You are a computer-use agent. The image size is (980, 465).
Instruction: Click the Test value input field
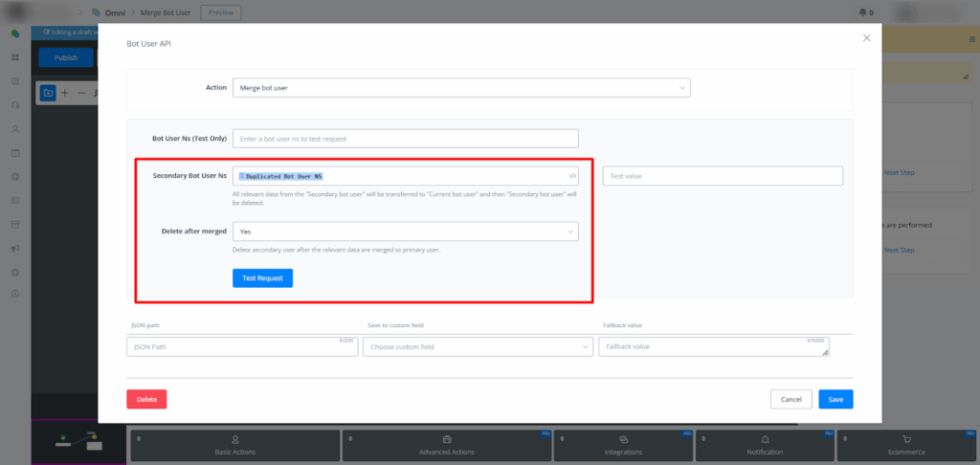[x=723, y=176]
